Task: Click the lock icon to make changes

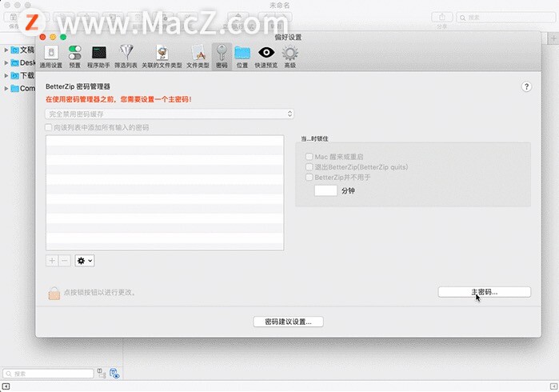Action: (54, 293)
